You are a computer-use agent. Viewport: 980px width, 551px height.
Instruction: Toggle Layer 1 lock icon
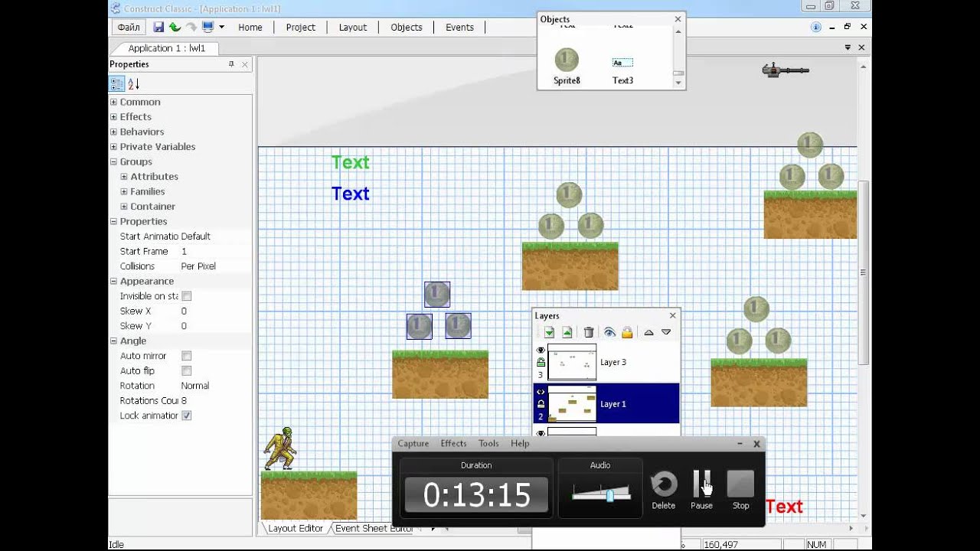541,404
